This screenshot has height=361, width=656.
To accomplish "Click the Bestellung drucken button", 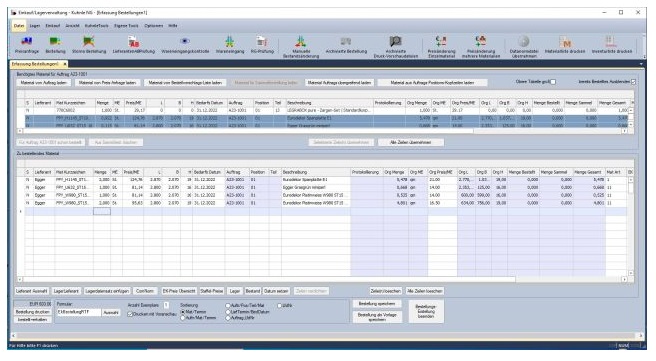I will tap(33, 312).
